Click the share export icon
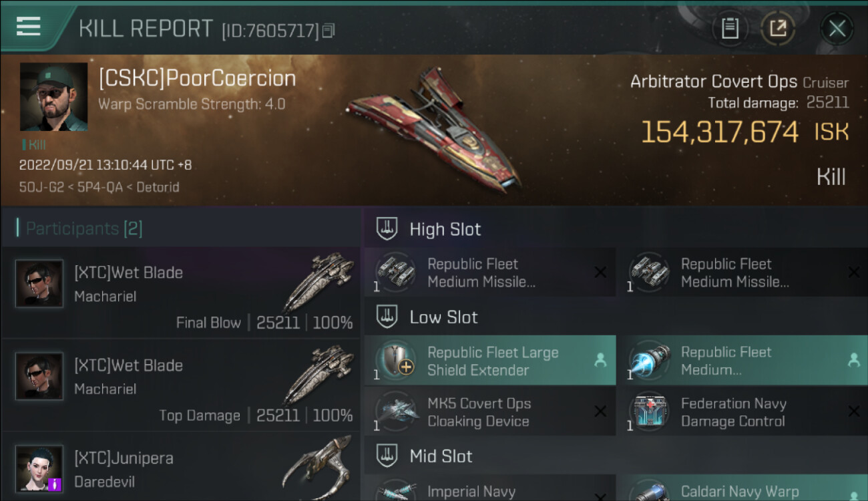The height and width of the screenshot is (501, 868). (778, 29)
